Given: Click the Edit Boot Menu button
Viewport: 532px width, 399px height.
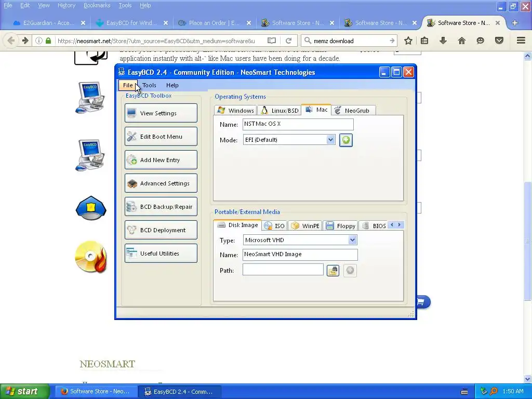Looking at the screenshot, I should 161,137.
